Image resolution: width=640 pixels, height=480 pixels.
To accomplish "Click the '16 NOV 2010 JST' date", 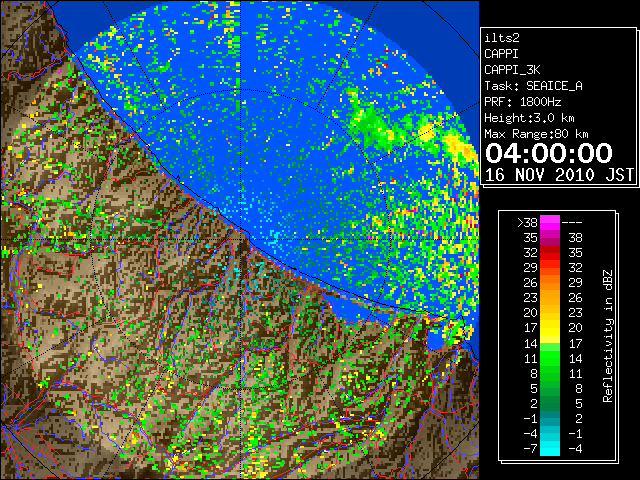I will point(559,175).
